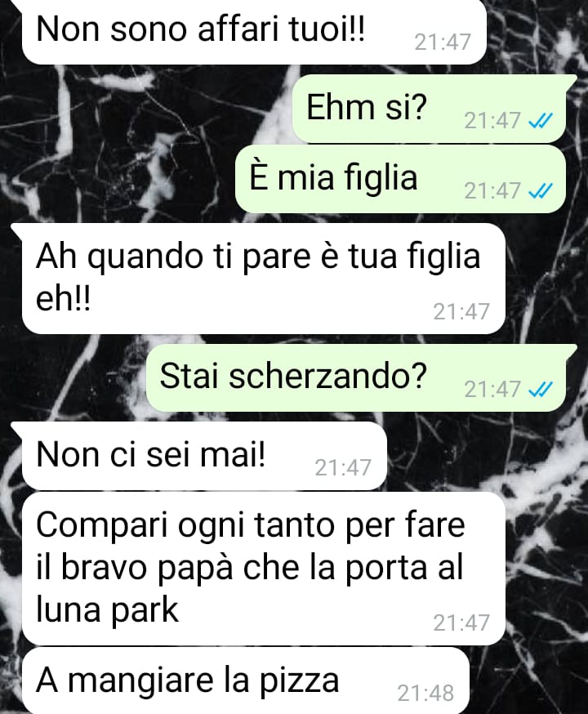Click the 21:48 timestamp on pizza message

tap(425, 694)
